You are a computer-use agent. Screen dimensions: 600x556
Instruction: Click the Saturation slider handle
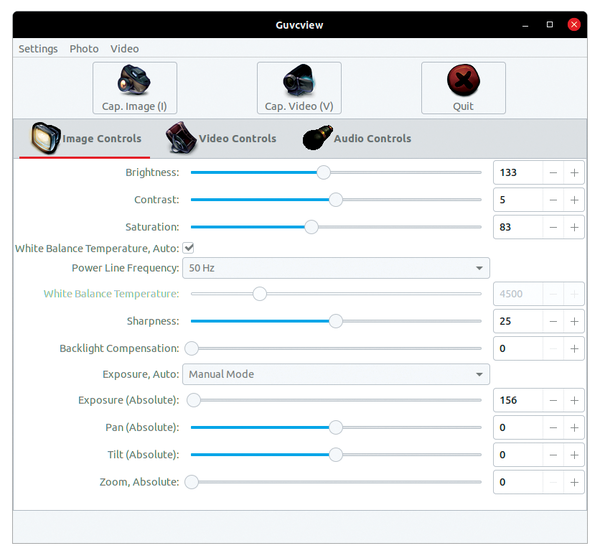point(311,227)
